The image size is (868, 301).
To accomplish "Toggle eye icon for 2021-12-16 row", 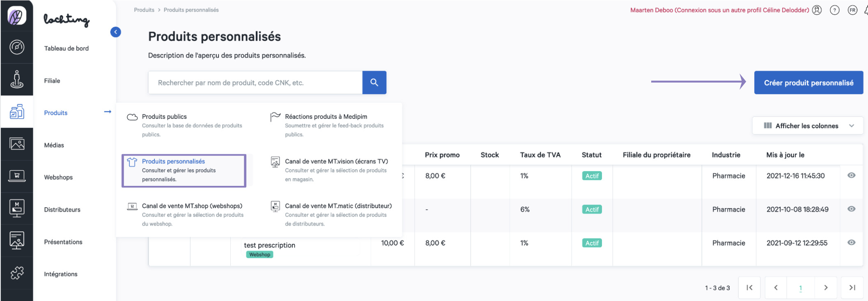I will (851, 176).
